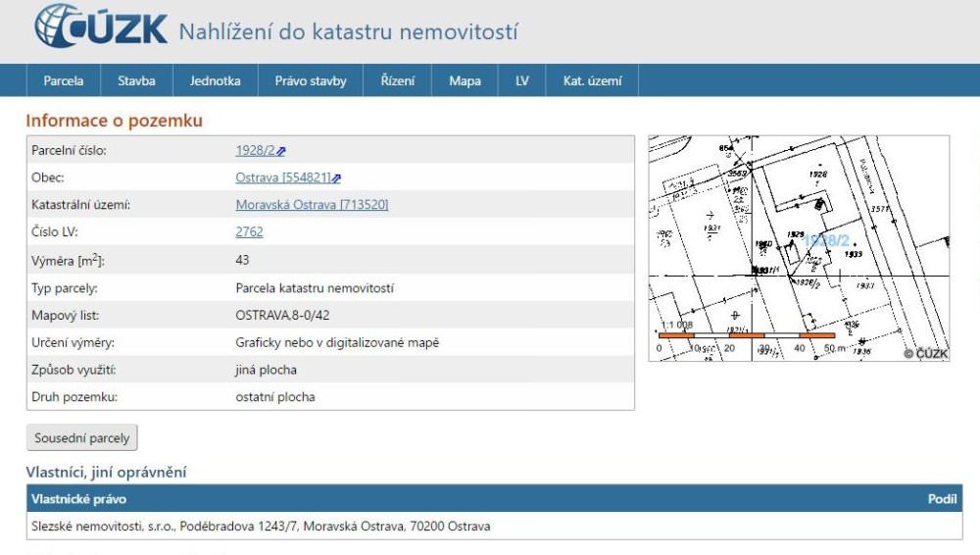
Task: Switch to the Mapa tab
Action: pos(465,80)
